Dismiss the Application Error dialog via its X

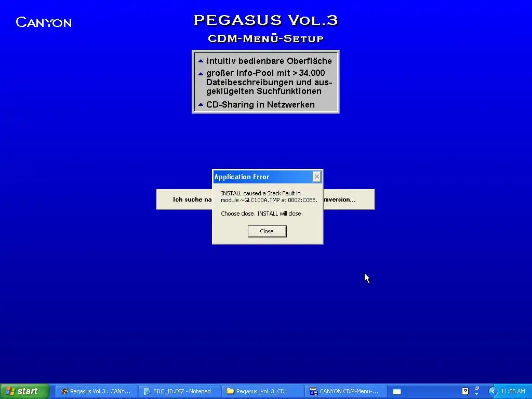(x=316, y=177)
